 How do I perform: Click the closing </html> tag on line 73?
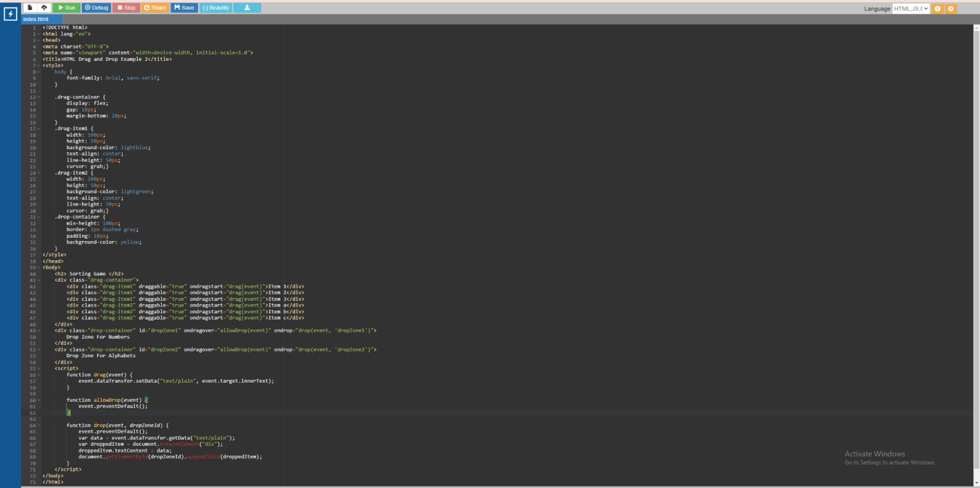[x=53, y=482]
